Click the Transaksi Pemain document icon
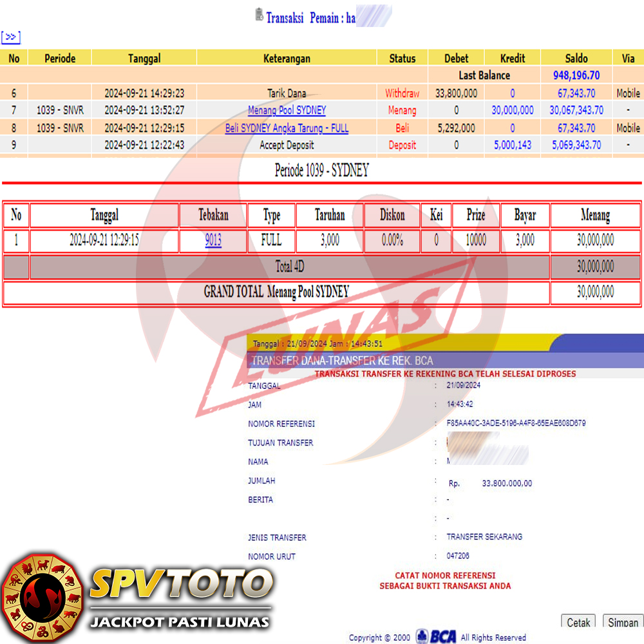Viewport: 644px width, 644px height. pyautogui.click(x=259, y=15)
